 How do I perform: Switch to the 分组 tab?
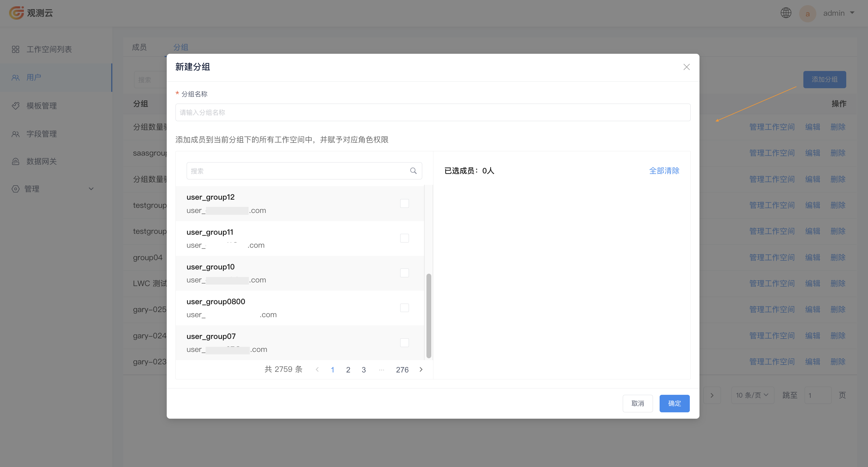point(181,47)
